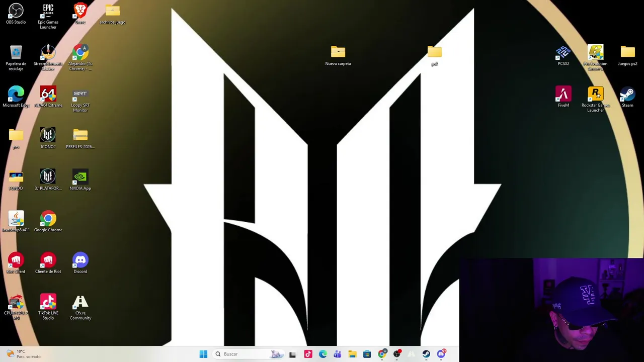The image size is (644, 362).
Task: Launch the PCSX2 emulator shortcut
Action: (x=563, y=56)
